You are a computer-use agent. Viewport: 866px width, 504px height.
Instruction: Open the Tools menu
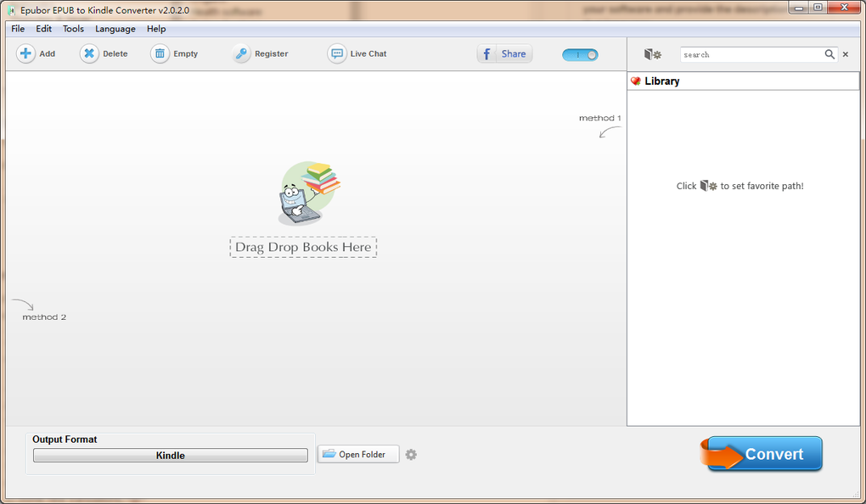73,29
